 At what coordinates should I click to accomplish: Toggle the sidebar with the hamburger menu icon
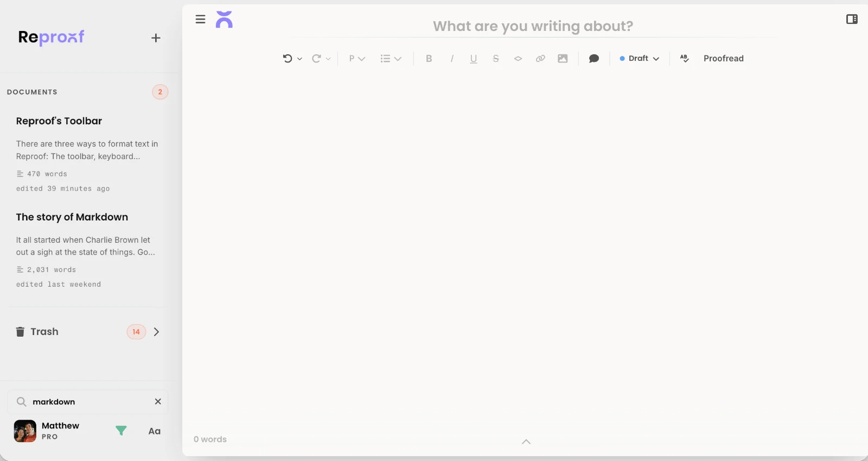pos(200,20)
